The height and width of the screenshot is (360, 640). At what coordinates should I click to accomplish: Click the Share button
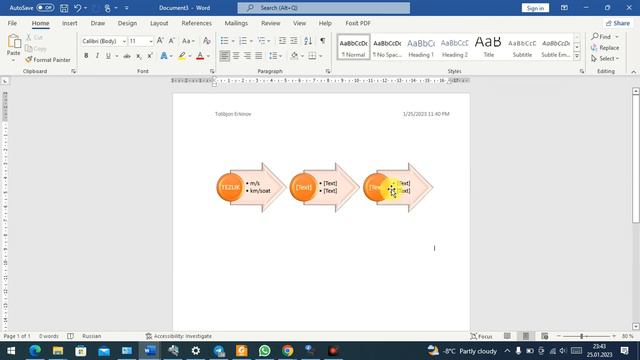point(618,23)
